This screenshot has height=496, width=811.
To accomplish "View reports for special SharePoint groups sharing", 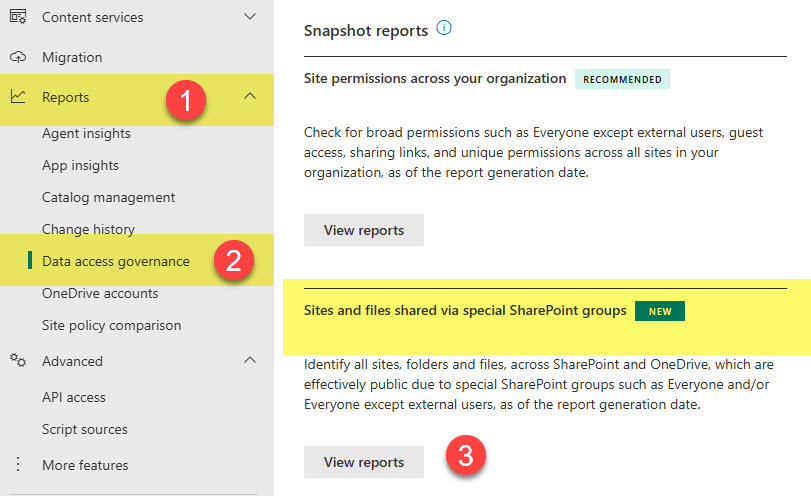I will 364,462.
